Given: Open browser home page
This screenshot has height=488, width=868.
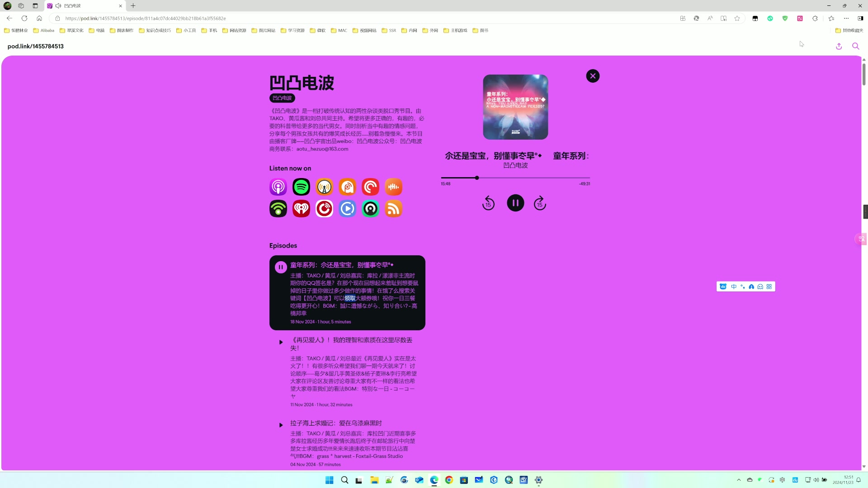Looking at the screenshot, I should pos(39,19).
